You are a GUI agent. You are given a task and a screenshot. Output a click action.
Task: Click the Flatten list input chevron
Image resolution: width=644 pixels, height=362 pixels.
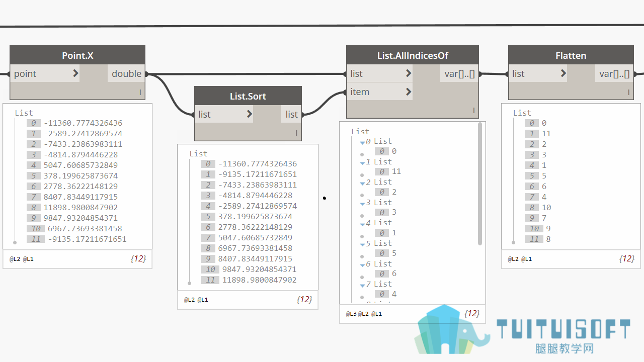click(563, 73)
